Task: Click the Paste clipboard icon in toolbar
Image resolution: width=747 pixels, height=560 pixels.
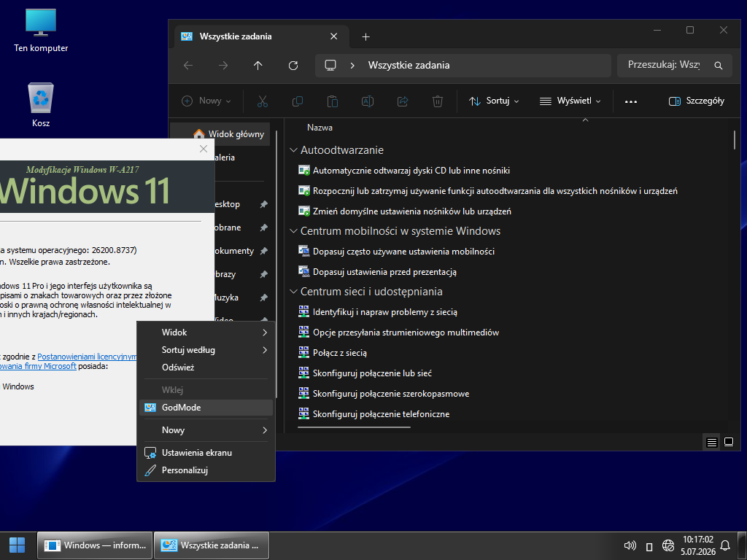Action: click(333, 101)
